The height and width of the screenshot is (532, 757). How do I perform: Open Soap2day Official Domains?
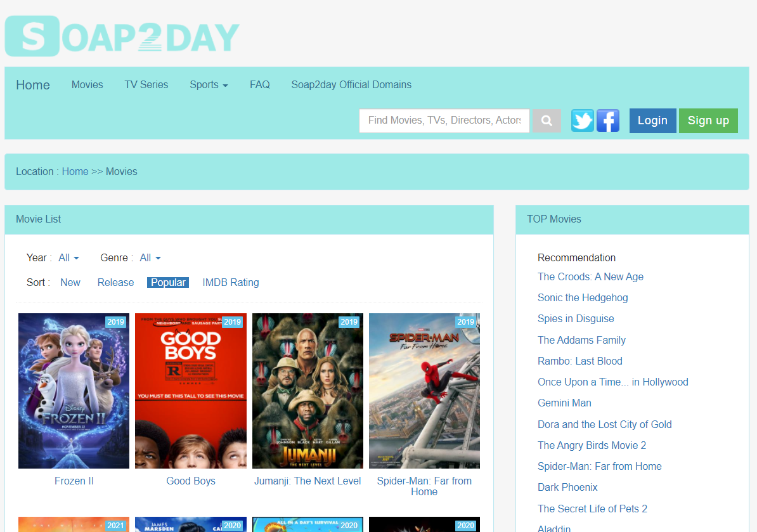pos(351,84)
